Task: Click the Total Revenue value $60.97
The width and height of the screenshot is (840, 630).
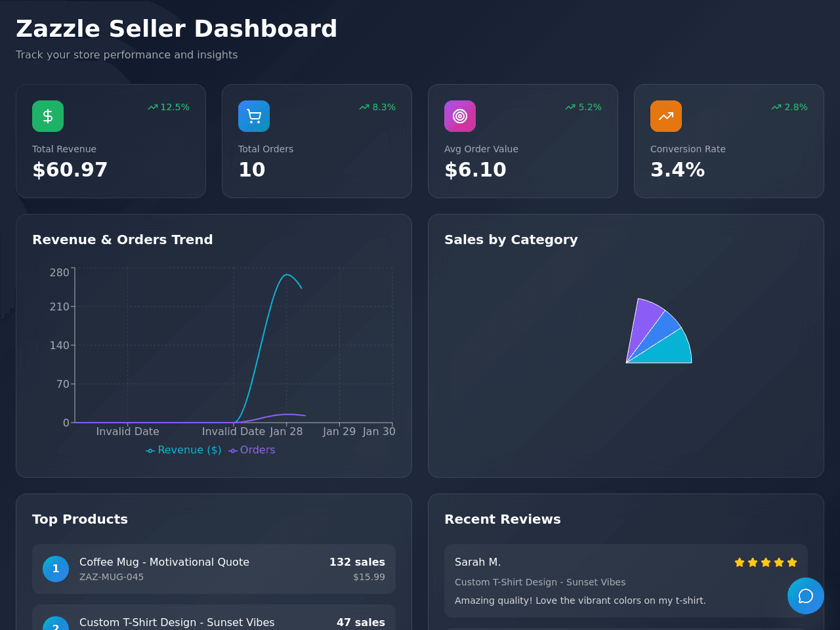Action: coord(70,170)
